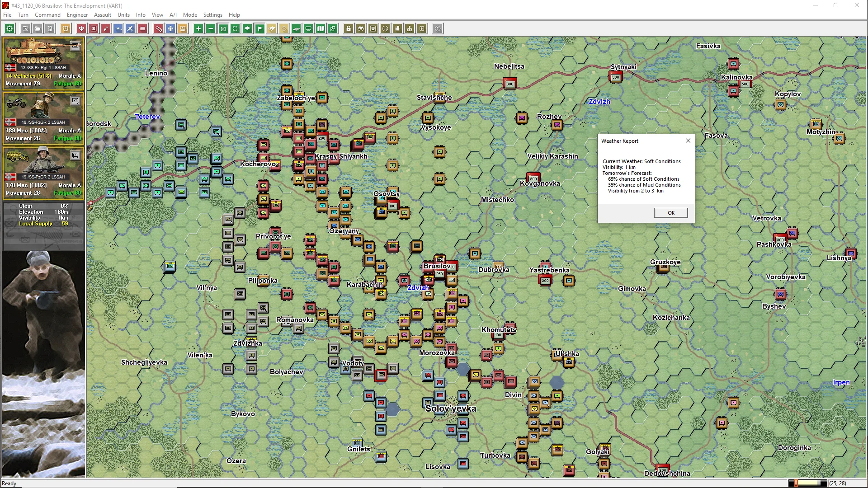
Task: Select the 19./SS-PzGR 2 LSSAH halftrack unit card
Action: point(43,173)
